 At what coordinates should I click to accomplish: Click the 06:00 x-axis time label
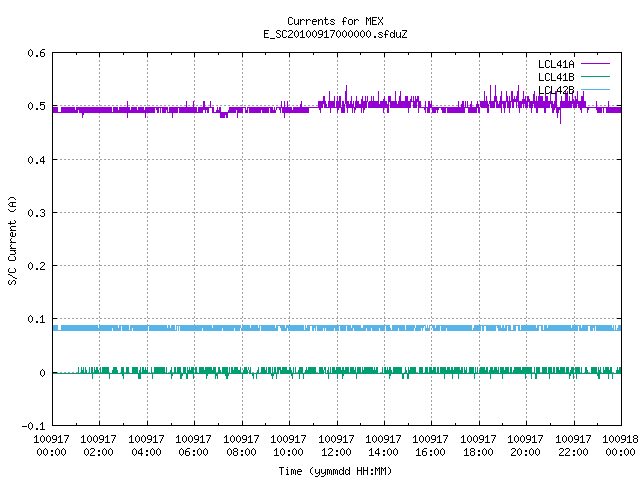click(193, 452)
